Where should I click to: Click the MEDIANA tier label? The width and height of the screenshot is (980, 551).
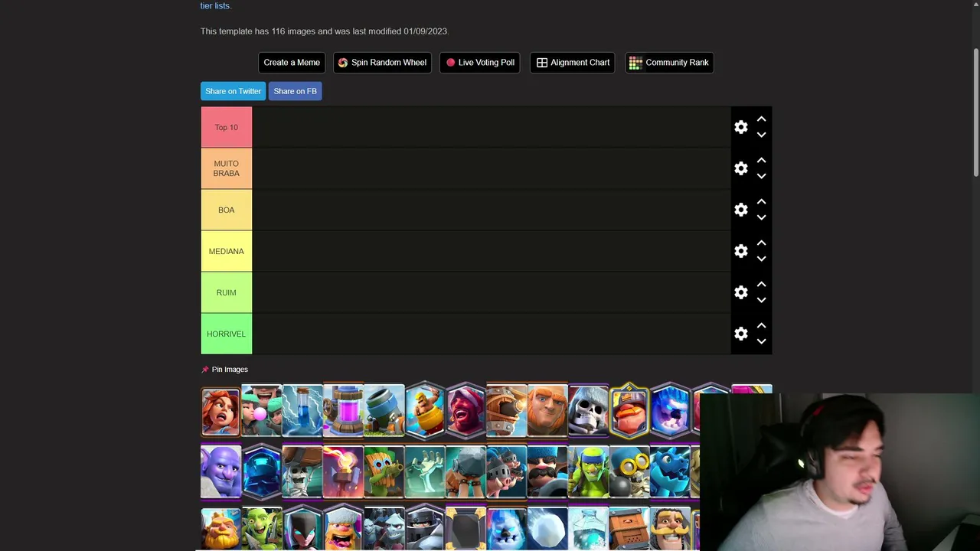227,251
